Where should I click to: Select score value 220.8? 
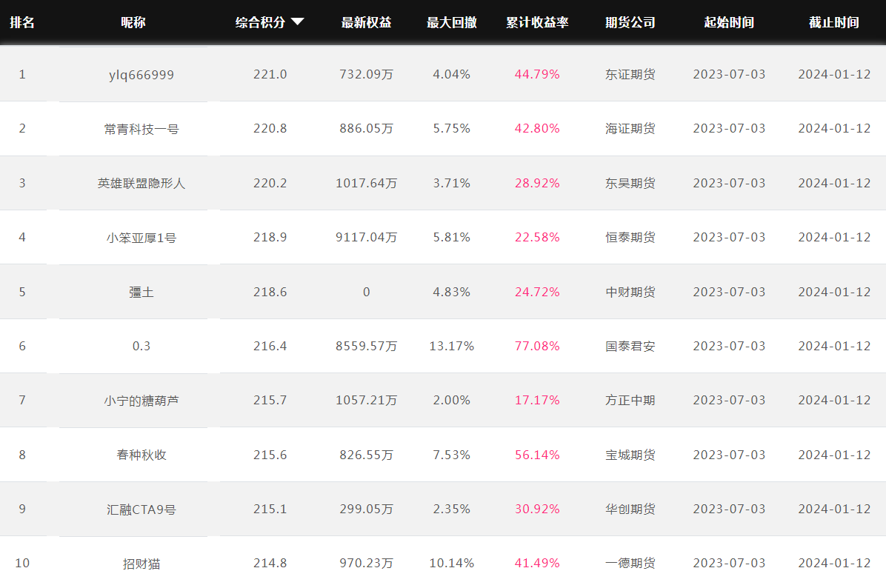pos(270,129)
